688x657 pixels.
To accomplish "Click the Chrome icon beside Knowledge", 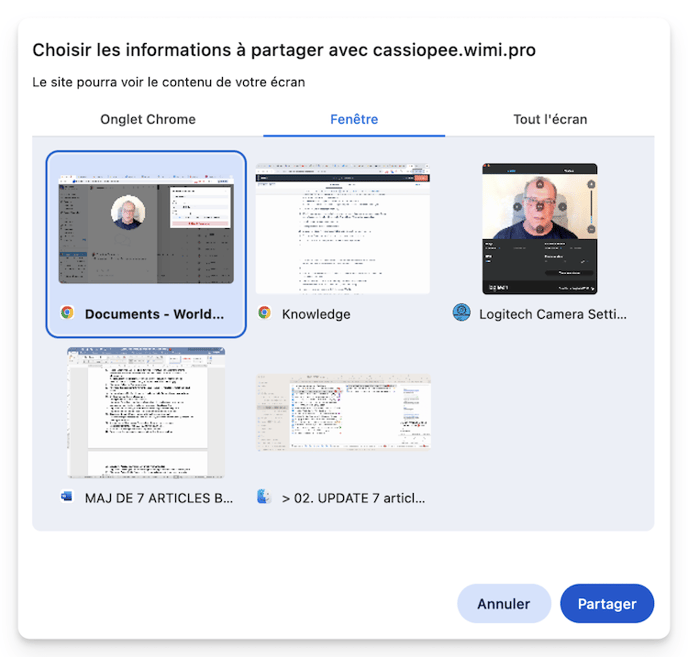I will pos(265,313).
